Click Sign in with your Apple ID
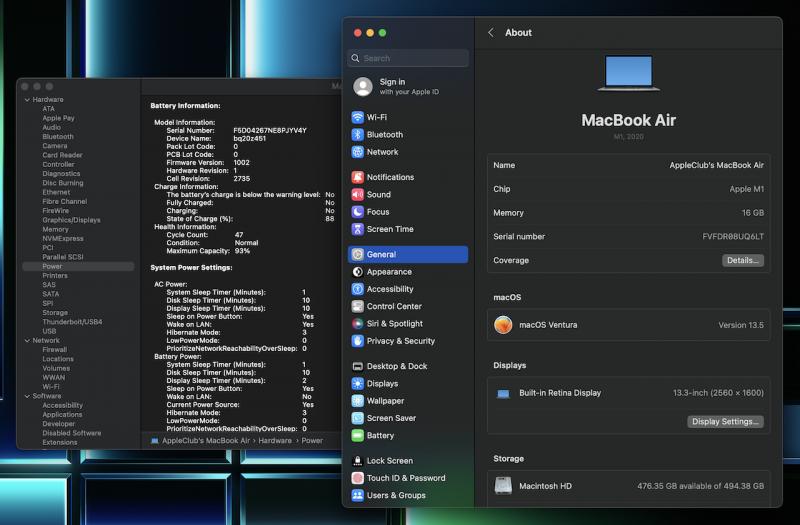Screen dimensions: 800x525 click(x=409, y=86)
